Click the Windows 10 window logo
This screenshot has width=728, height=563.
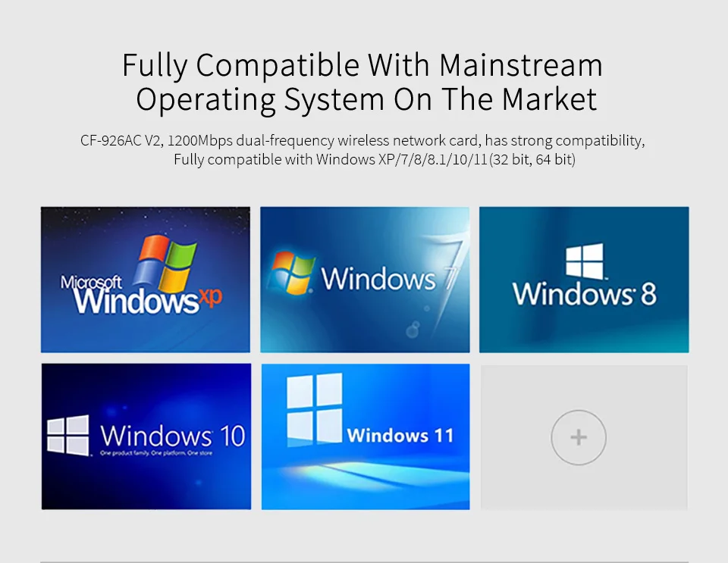pyautogui.click(x=68, y=435)
